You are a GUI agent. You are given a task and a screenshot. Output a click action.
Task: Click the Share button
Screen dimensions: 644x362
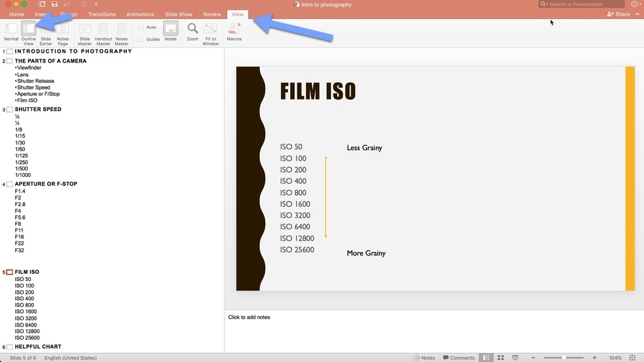tap(618, 14)
